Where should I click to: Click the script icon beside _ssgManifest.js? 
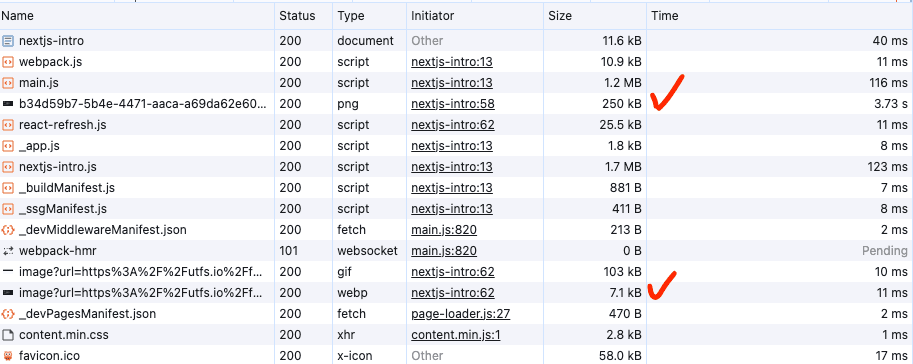click(x=8, y=209)
